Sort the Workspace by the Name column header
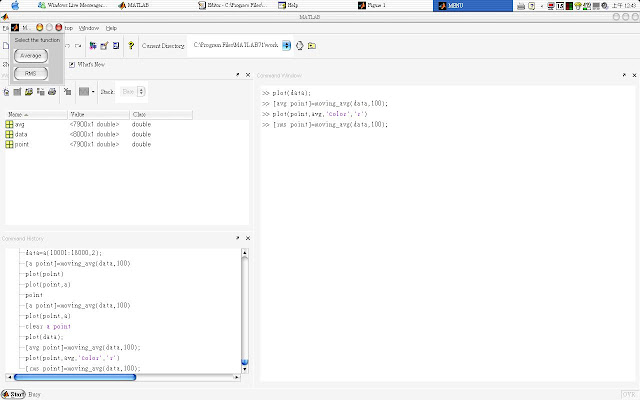This screenshot has width=640, height=400. click(x=36, y=115)
